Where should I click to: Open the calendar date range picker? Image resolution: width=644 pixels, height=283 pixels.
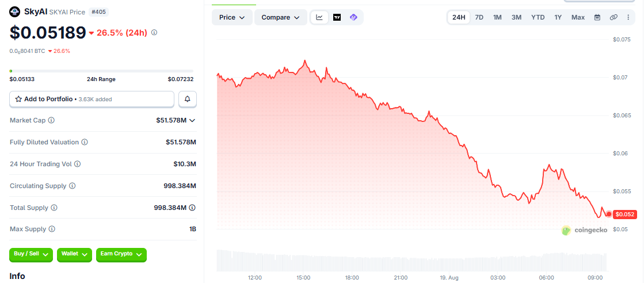597,17
